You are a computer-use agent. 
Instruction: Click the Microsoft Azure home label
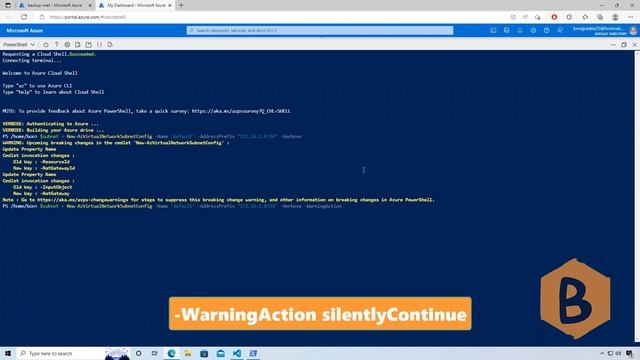coord(24,31)
